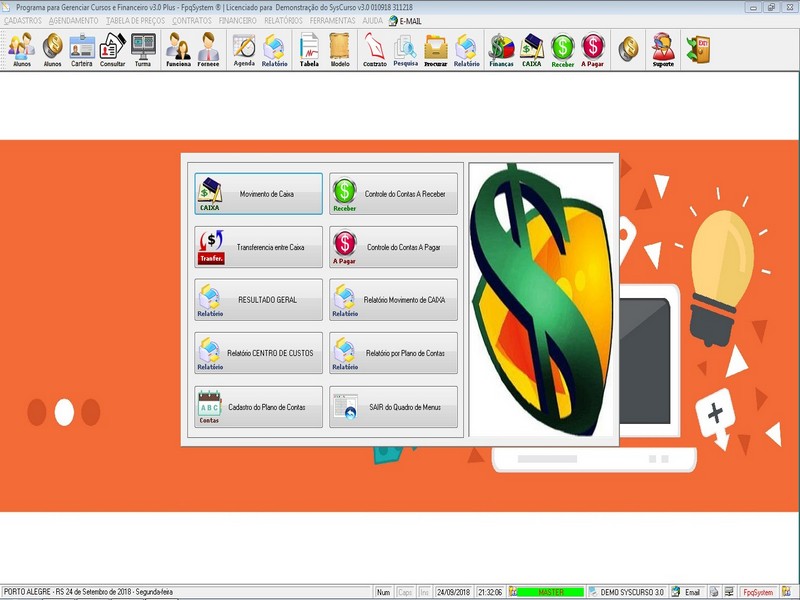Open the Modelo scroll icon

pyautogui.click(x=340, y=49)
